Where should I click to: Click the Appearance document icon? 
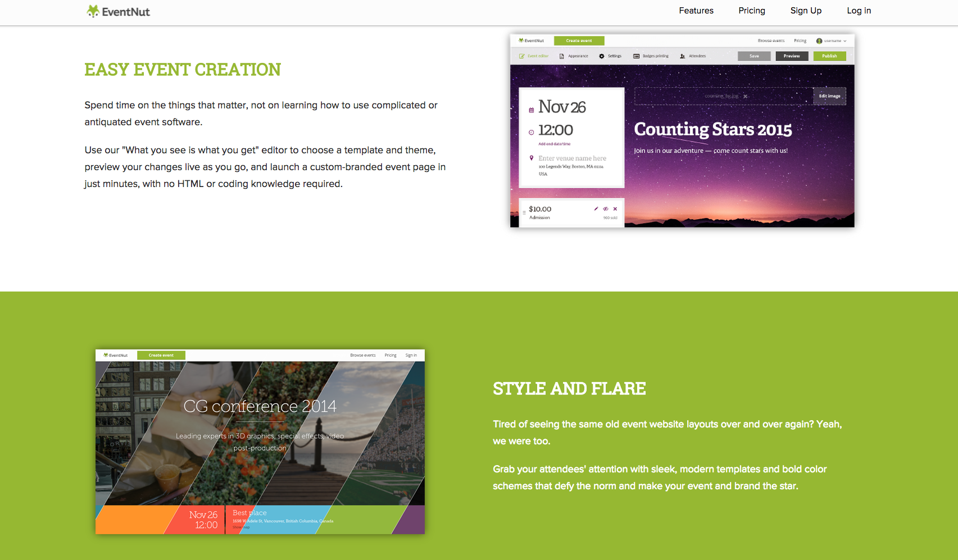pyautogui.click(x=561, y=56)
